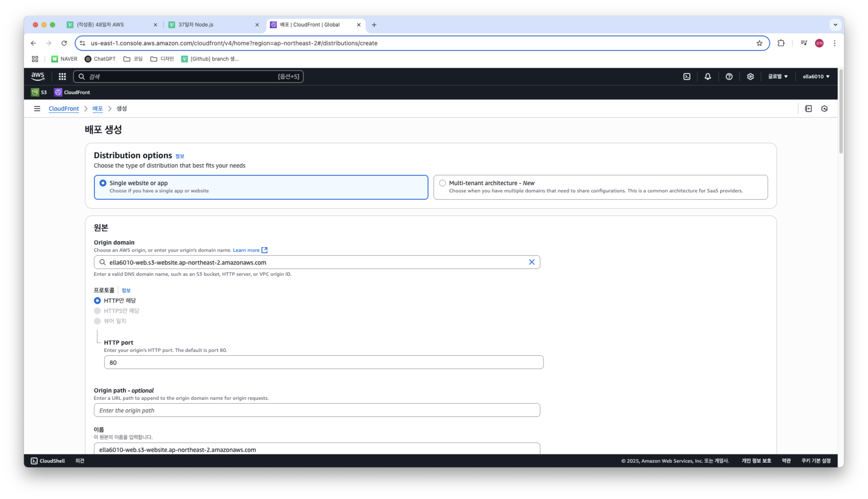The height and width of the screenshot is (499, 868).
Task: Open the media control icon in Chrome toolbar
Action: 804,43
